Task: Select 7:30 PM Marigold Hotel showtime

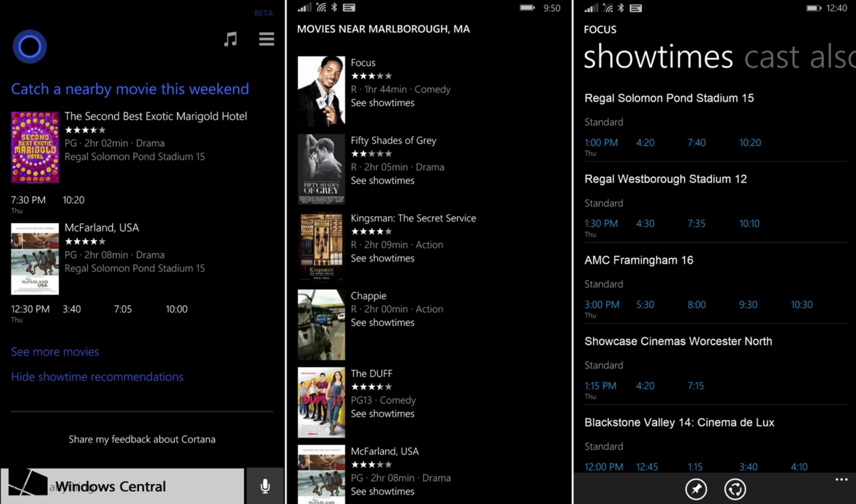Action: point(29,200)
